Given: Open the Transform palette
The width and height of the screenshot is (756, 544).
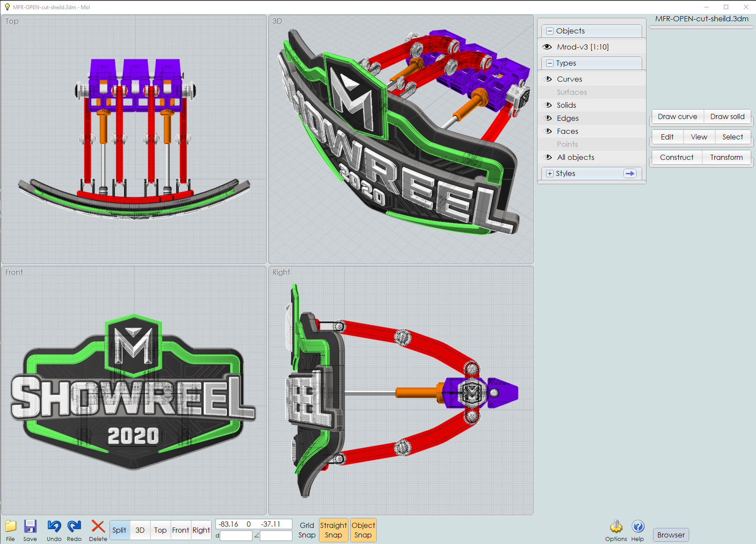Looking at the screenshot, I should (726, 157).
